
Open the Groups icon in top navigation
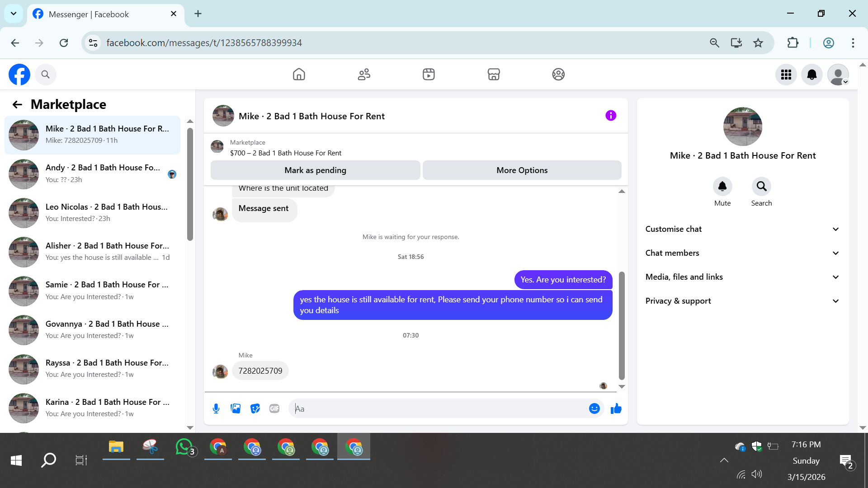pyautogui.click(x=558, y=75)
